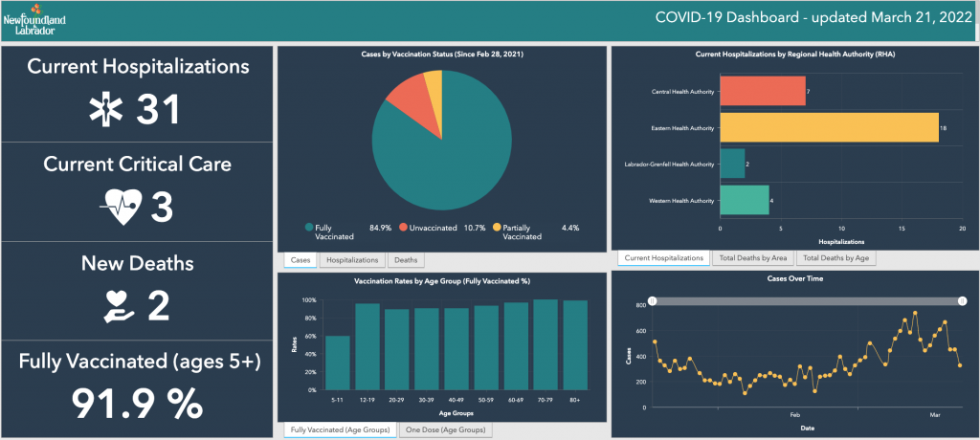This screenshot has height=440, width=980.
Task: Select the Current Hospitalizations tab
Action: coord(663,258)
